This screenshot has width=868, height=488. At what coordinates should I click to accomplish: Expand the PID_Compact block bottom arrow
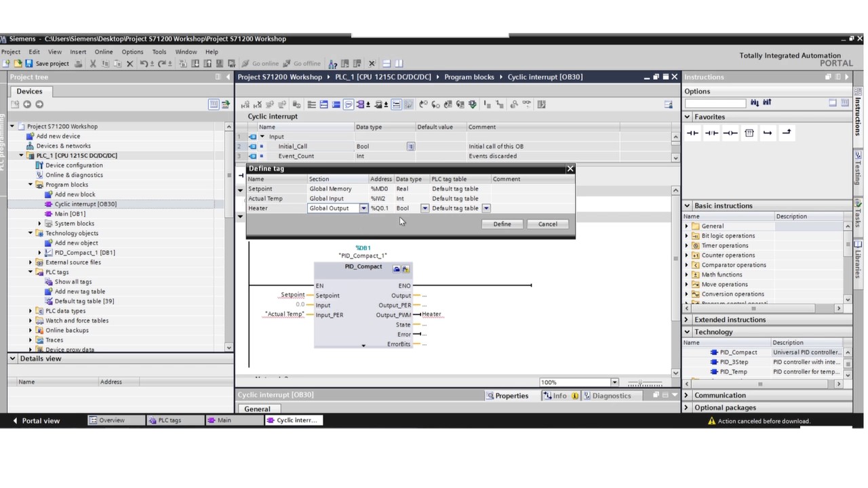point(363,346)
